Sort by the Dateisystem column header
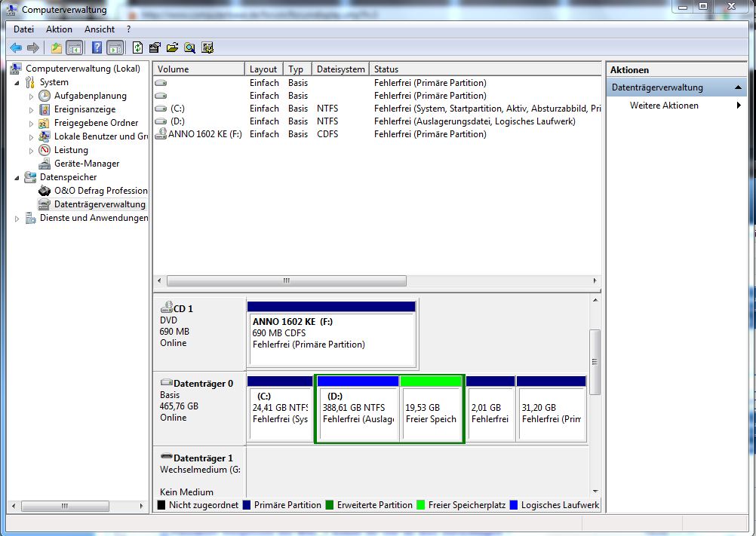The width and height of the screenshot is (756, 536). coord(341,69)
